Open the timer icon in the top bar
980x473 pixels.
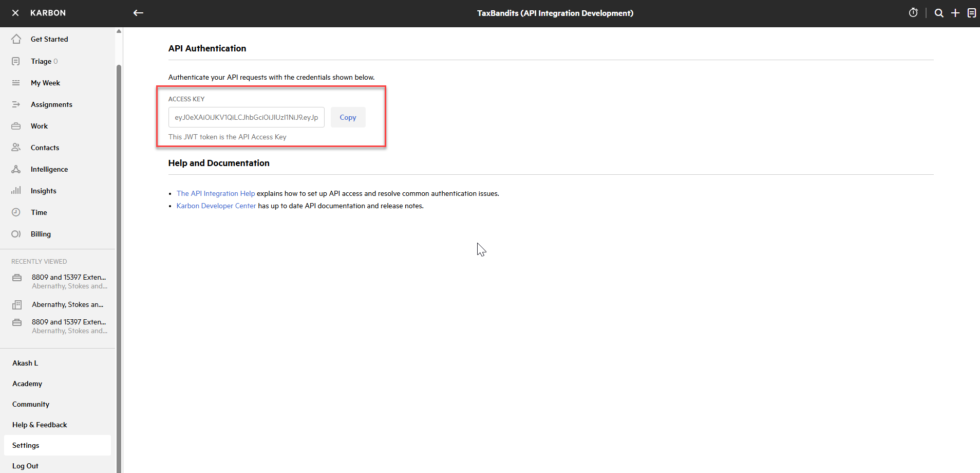click(x=913, y=13)
